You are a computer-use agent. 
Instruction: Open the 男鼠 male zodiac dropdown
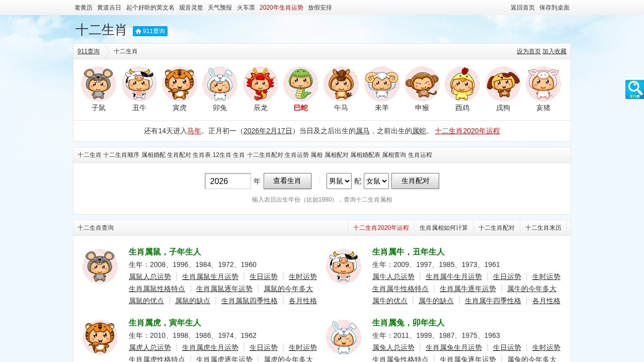pyautogui.click(x=338, y=181)
